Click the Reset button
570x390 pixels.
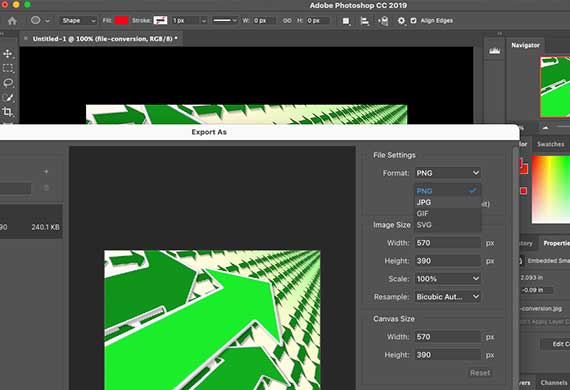click(480, 373)
